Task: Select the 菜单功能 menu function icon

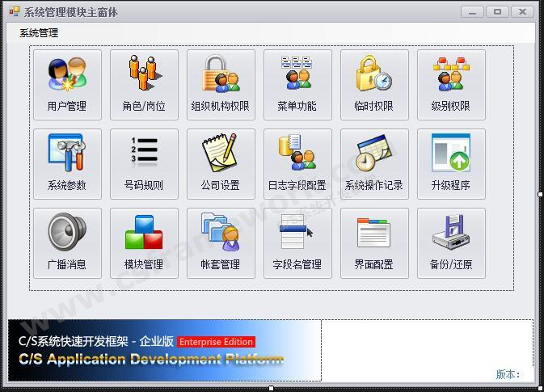Action: [297, 84]
